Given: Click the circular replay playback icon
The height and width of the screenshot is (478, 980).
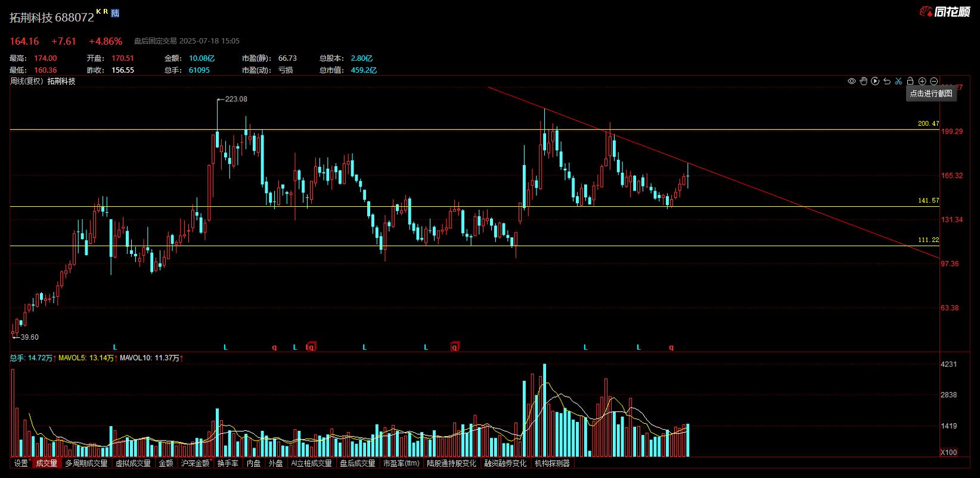Looking at the screenshot, I should pyautogui.click(x=875, y=81).
